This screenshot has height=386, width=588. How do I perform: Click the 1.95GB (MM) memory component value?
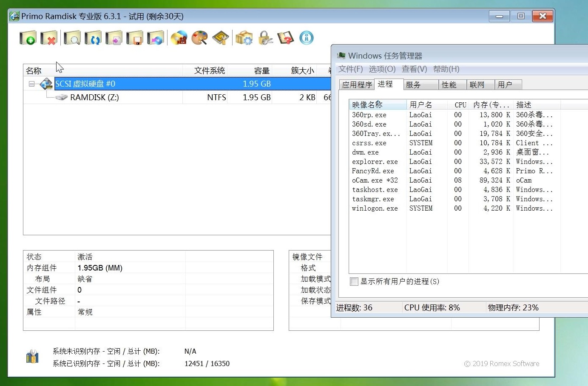click(100, 268)
